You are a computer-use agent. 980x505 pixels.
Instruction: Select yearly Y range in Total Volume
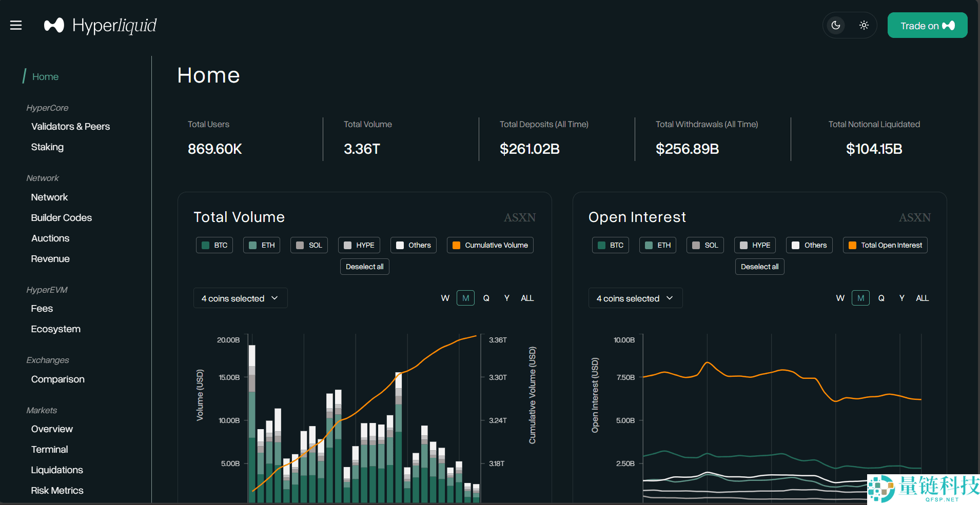507,298
